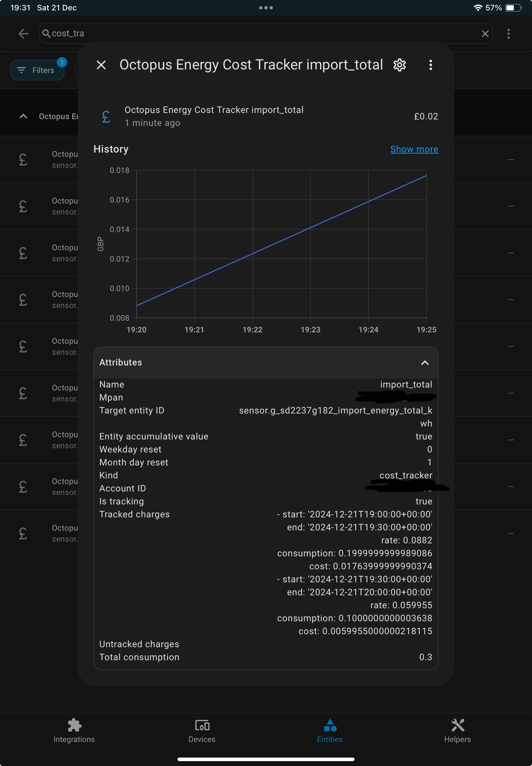Open the page's top-right overflow menu

coord(508,34)
